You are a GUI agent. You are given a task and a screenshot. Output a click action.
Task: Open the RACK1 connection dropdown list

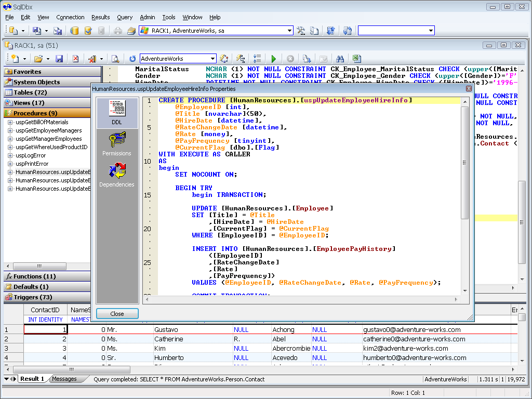tap(289, 31)
